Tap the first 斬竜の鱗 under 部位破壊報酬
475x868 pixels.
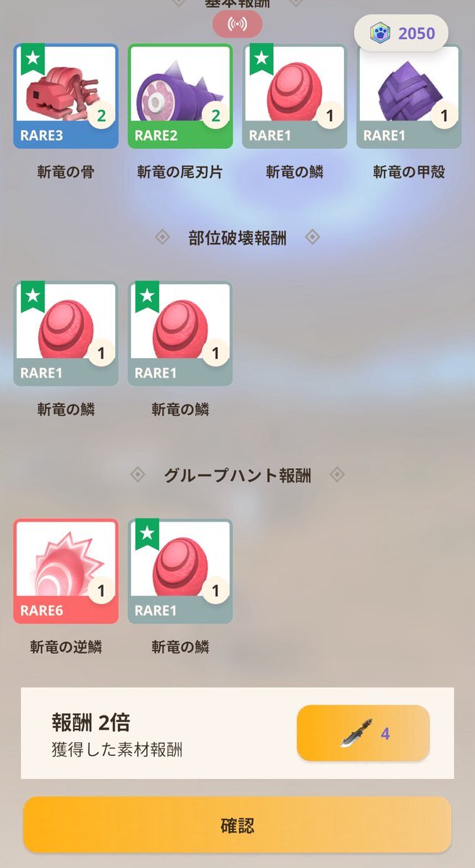[66, 333]
